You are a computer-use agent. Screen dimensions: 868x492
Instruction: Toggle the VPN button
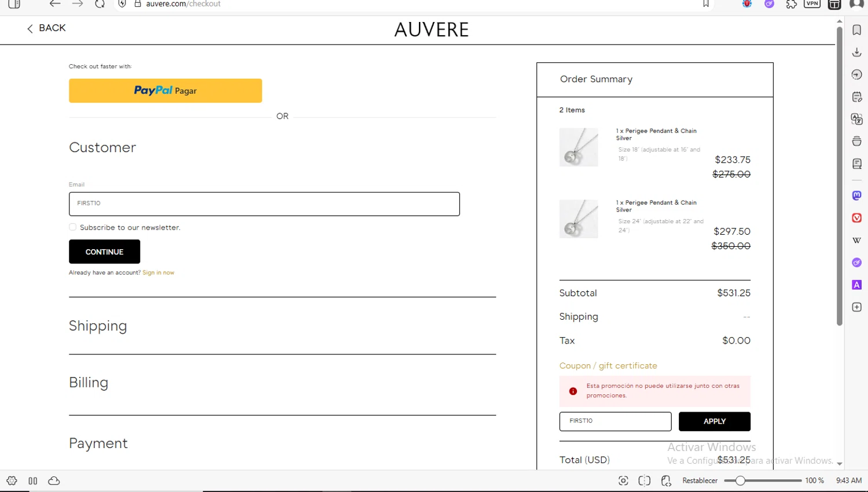[x=812, y=3]
